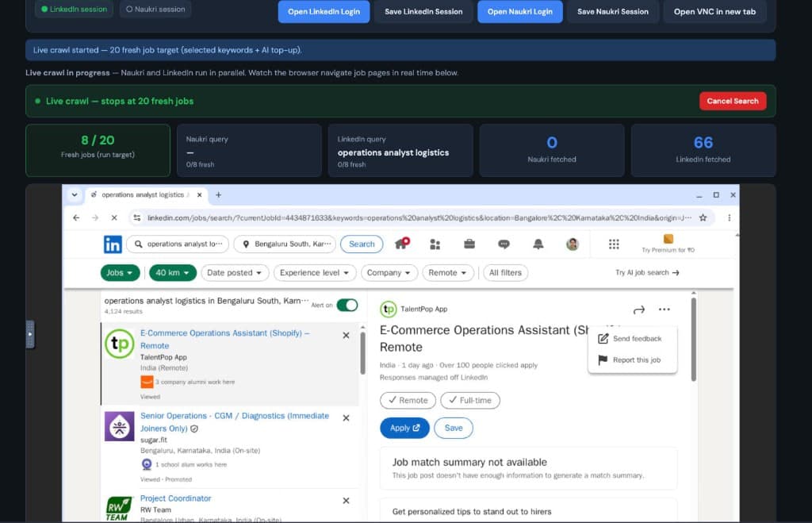This screenshot has height=523, width=812.
Task: Toggle the Alert on switch
Action: [x=347, y=305]
